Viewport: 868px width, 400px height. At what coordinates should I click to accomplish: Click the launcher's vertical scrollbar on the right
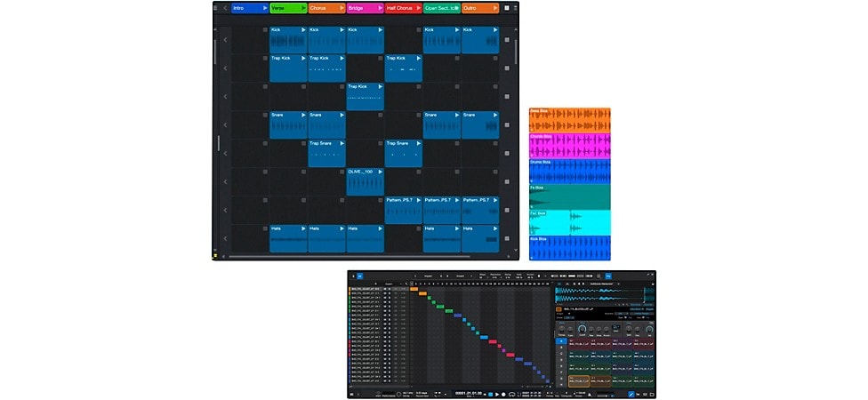(516, 52)
